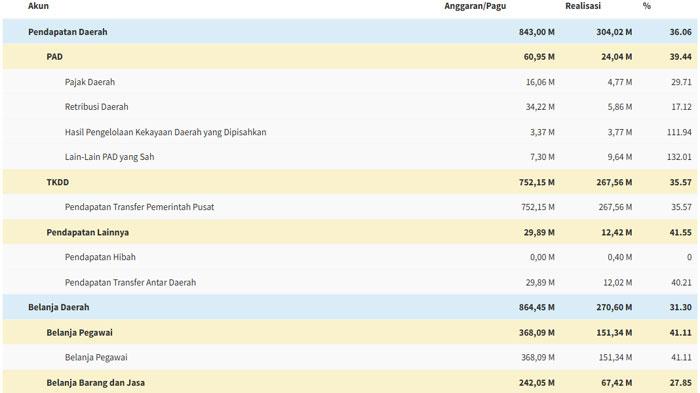Select the non-bold Belanja Pegawai sub-row
The height and width of the screenshot is (393, 700).
point(350,357)
